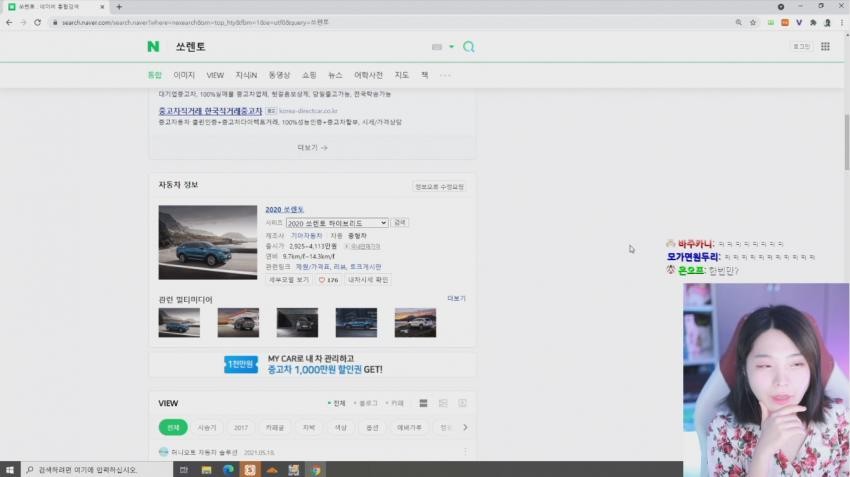
Task: Go back in the browser
Action: point(9,22)
